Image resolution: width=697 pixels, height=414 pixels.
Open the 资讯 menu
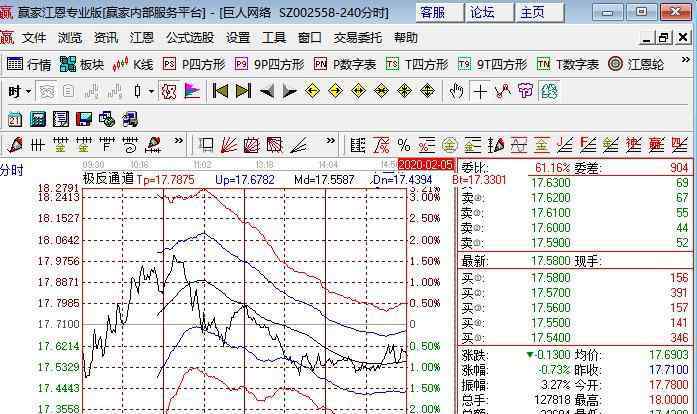[x=106, y=38]
